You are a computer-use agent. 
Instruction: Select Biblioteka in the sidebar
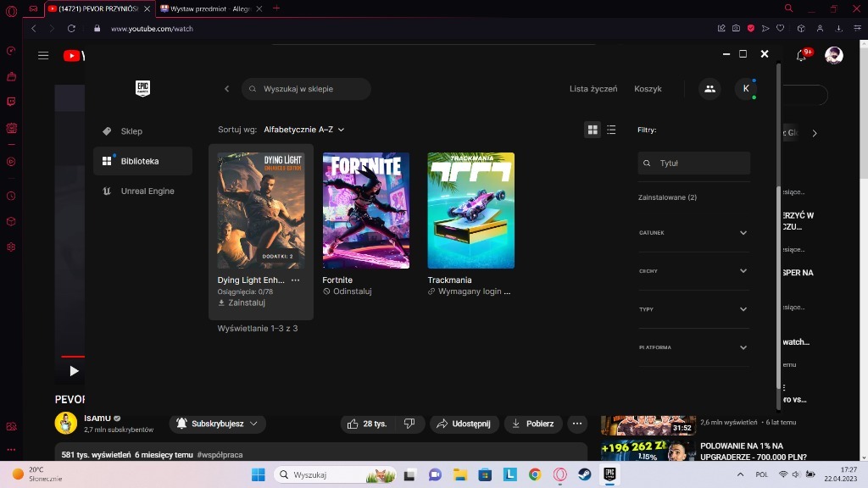click(142, 161)
